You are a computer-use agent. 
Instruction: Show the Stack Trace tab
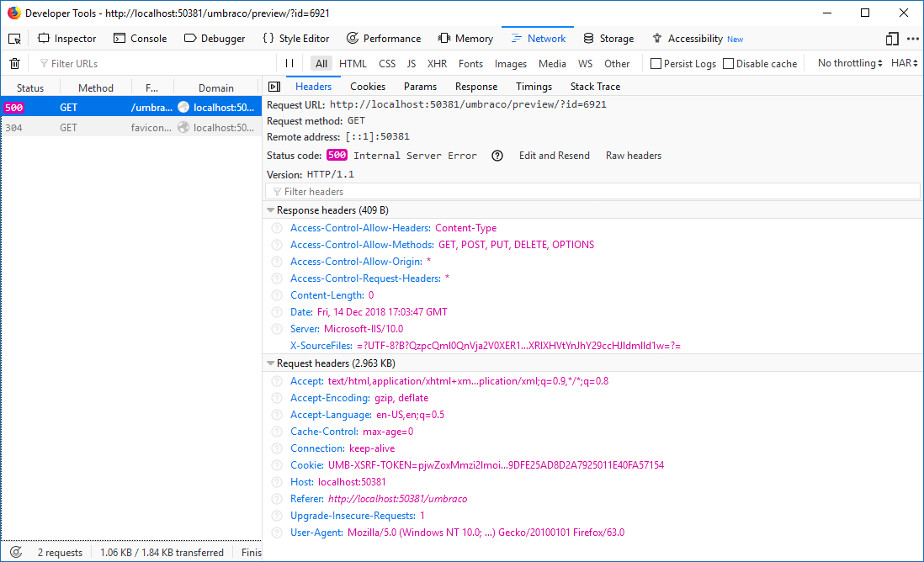point(595,87)
